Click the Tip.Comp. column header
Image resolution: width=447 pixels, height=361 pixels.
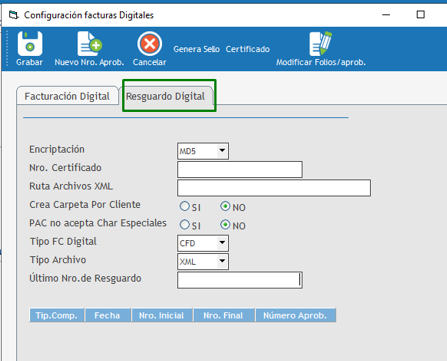coord(57,315)
